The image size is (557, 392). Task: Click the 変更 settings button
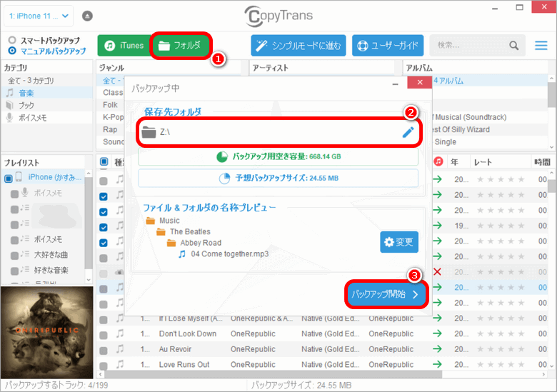coord(399,242)
